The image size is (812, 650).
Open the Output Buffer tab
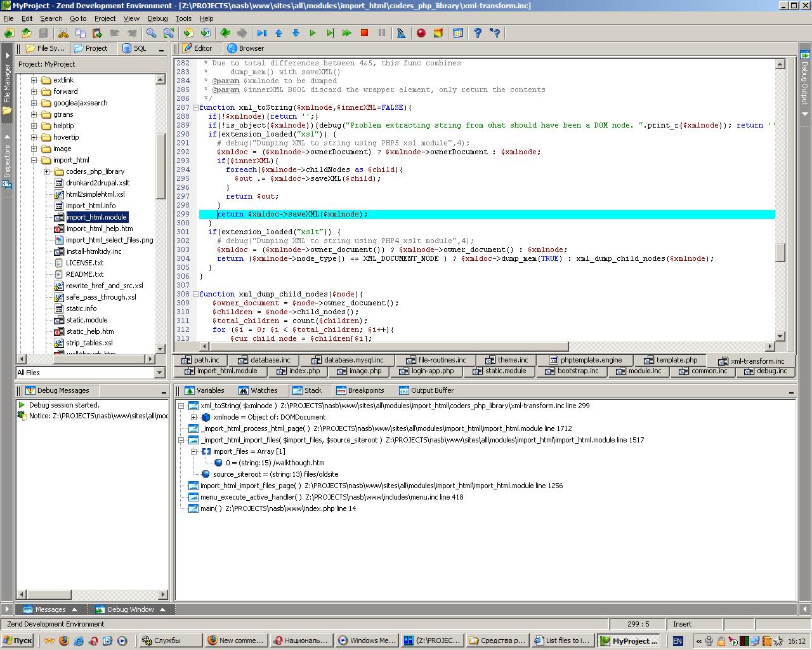426,390
